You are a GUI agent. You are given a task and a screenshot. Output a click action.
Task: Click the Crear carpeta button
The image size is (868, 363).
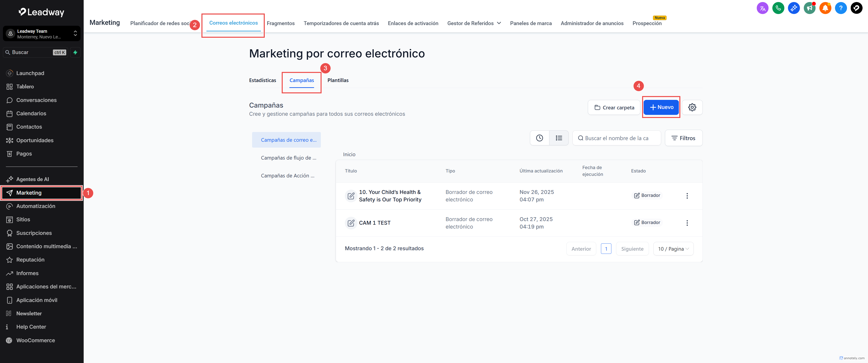click(x=614, y=107)
